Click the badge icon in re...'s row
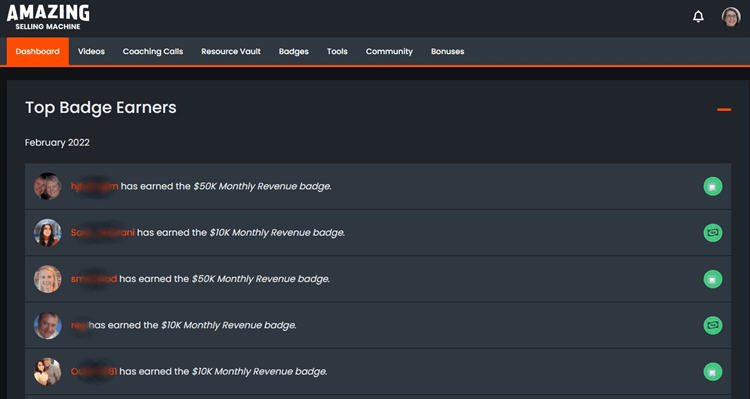Image resolution: width=750 pixels, height=399 pixels. [713, 325]
